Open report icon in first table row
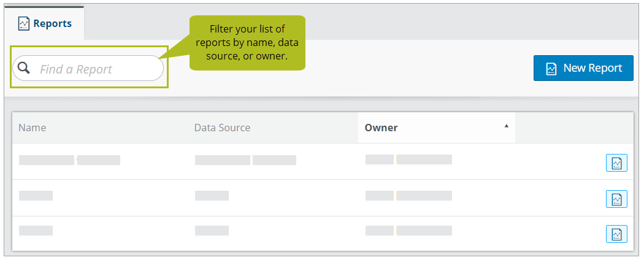The image size is (644, 260). pyautogui.click(x=616, y=162)
